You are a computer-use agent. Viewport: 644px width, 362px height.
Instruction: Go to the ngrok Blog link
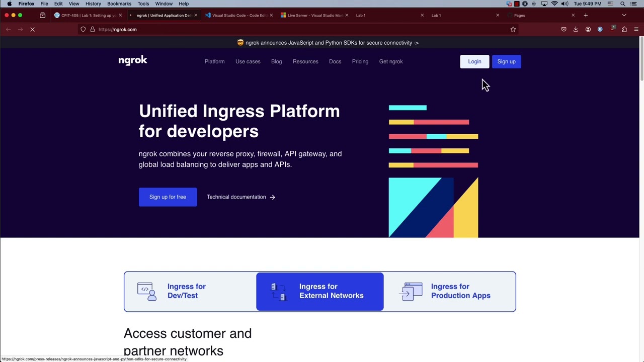click(277, 61)
